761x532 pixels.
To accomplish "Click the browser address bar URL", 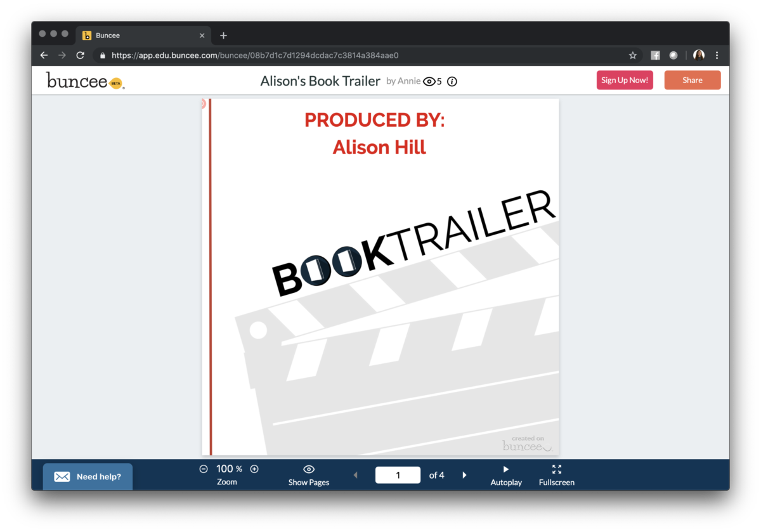I will (x=255, y=55).
